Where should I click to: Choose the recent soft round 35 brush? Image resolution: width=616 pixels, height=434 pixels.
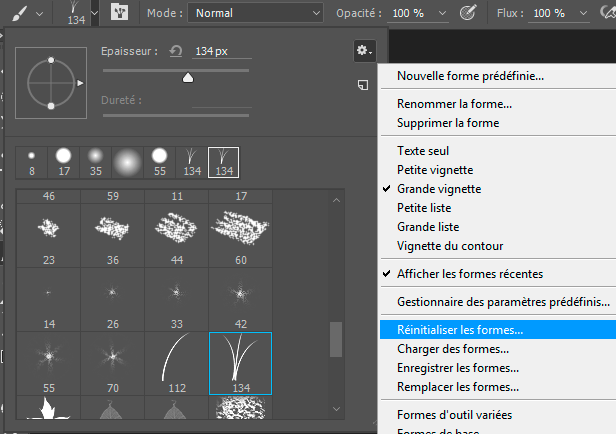point(95,159)
